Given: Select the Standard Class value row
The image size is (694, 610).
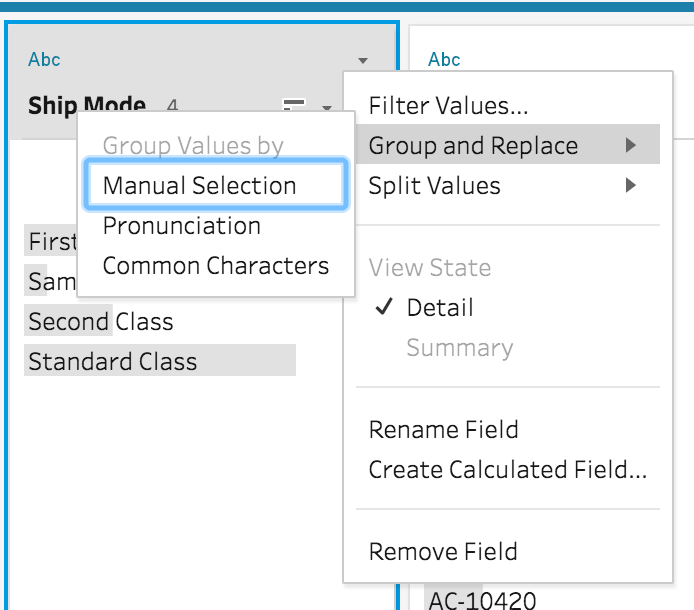Looking at the screenshot, I should point(112,362).
